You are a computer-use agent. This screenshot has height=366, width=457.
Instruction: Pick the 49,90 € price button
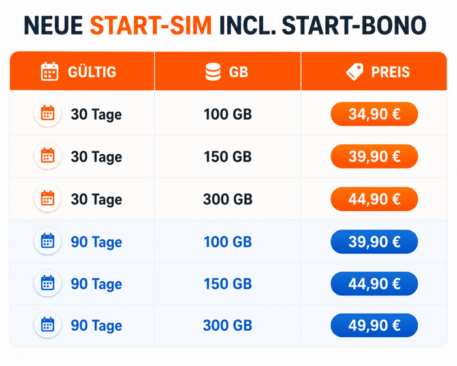[374, 325]
